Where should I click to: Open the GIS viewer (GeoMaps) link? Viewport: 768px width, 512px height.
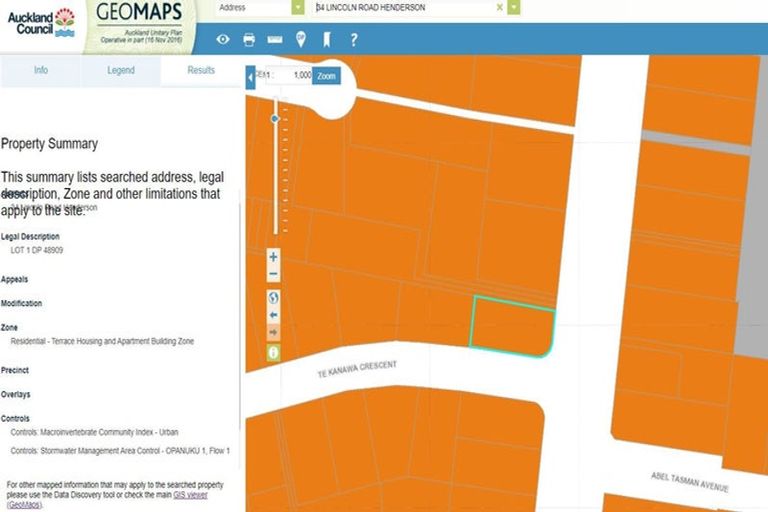click(x=188, y=495)
